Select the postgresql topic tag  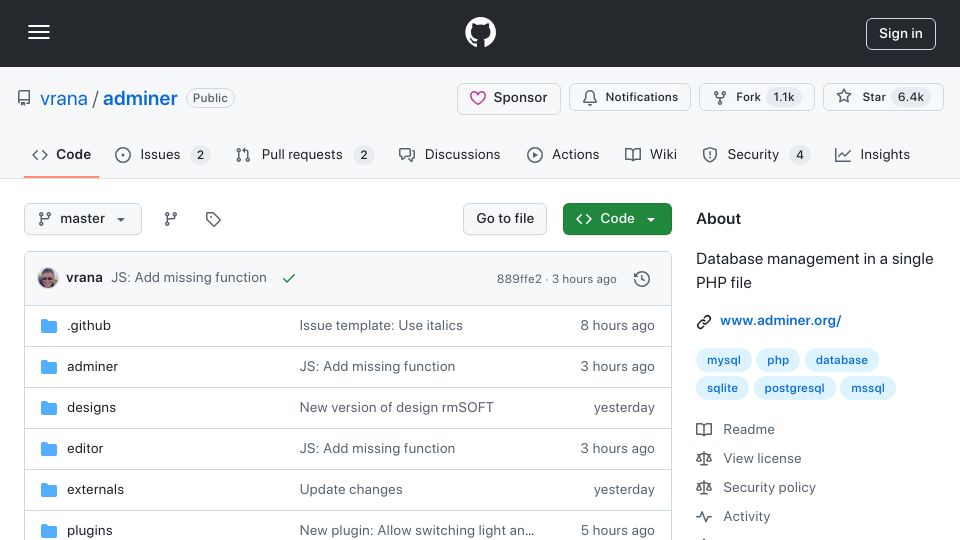tap(794, 388)
